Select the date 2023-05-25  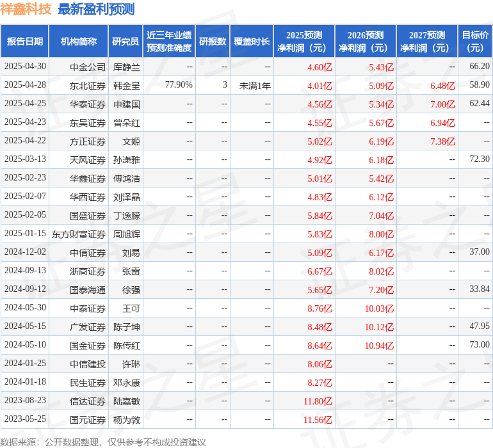[25, 419]
